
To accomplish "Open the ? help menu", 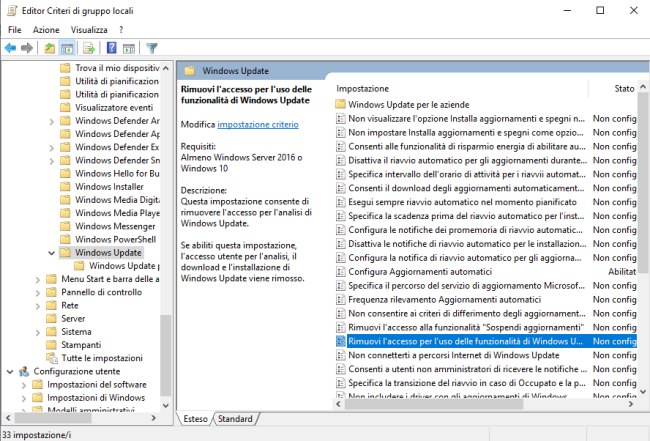I will point(121,29).
